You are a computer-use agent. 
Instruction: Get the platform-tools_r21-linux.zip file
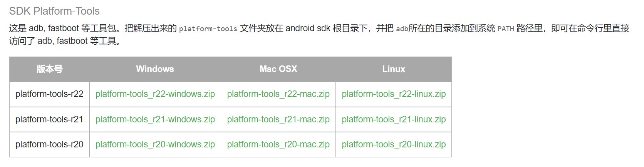[x=394, y=120]
